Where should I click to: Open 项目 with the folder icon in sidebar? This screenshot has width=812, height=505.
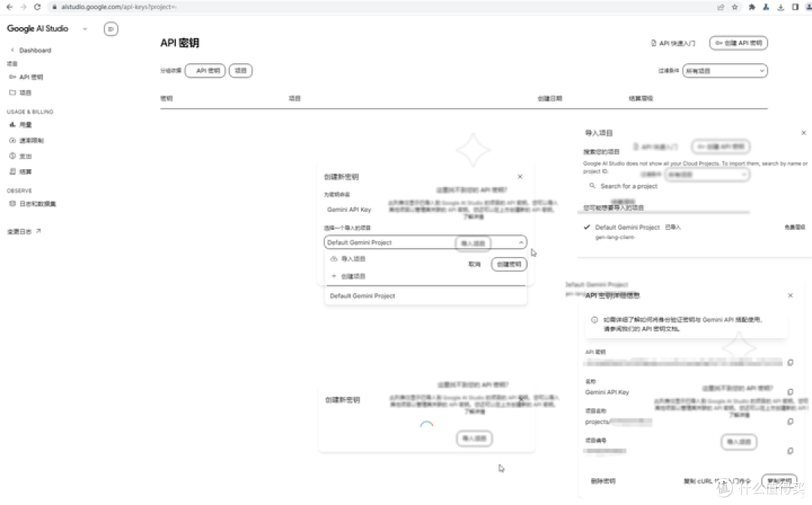click(x=20, y=92)
